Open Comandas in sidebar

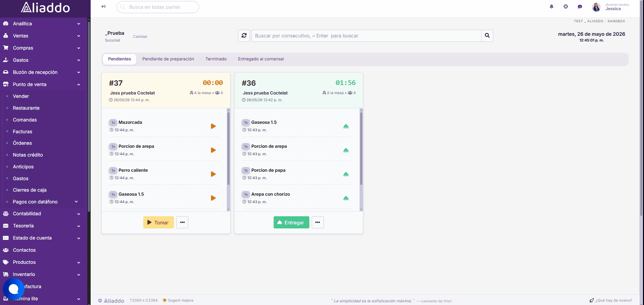[25, 120]
